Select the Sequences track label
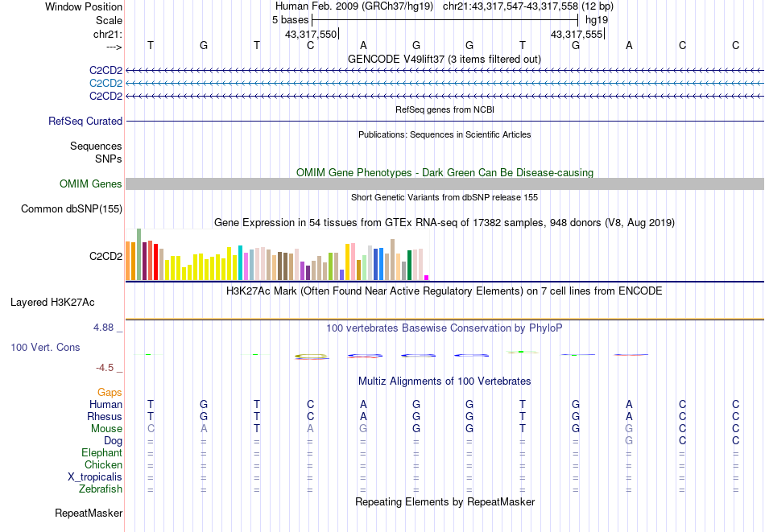 click(96, 146)
